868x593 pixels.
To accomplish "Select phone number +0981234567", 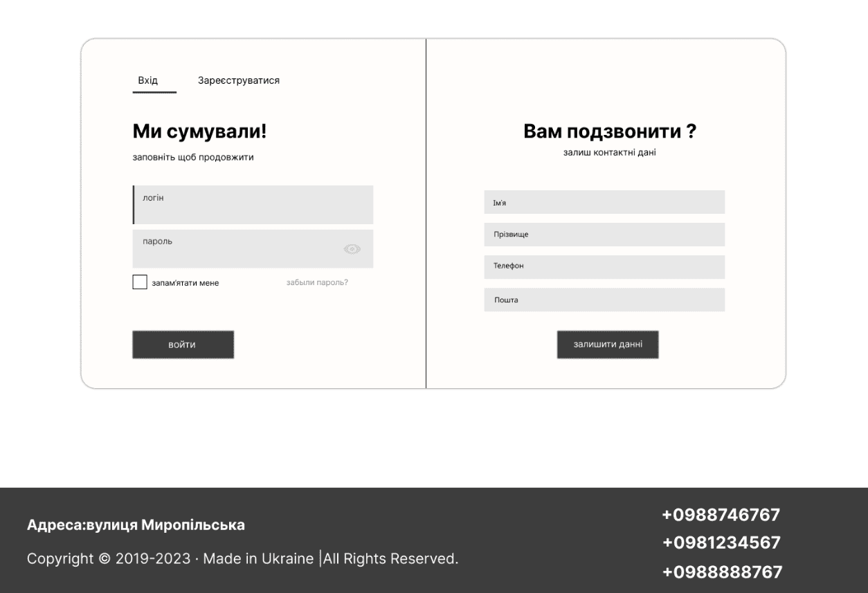I will (x=721, y=543).
